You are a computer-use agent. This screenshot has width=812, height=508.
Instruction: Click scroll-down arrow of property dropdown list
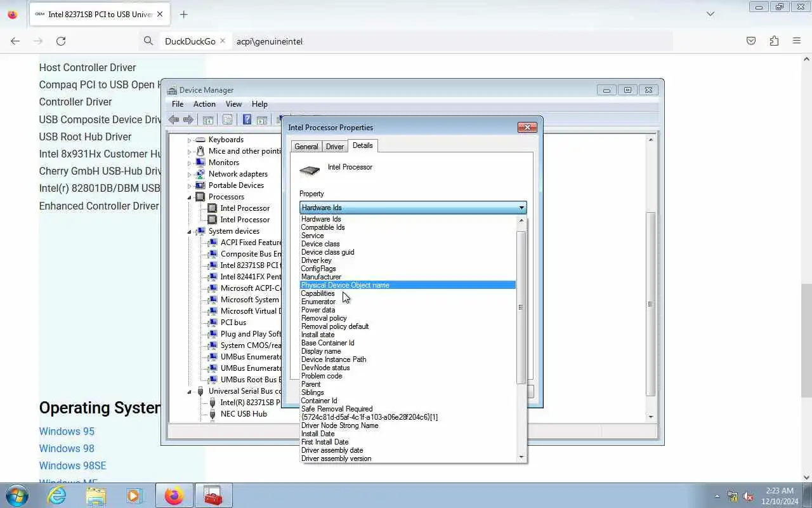click(x=521, y=457)
